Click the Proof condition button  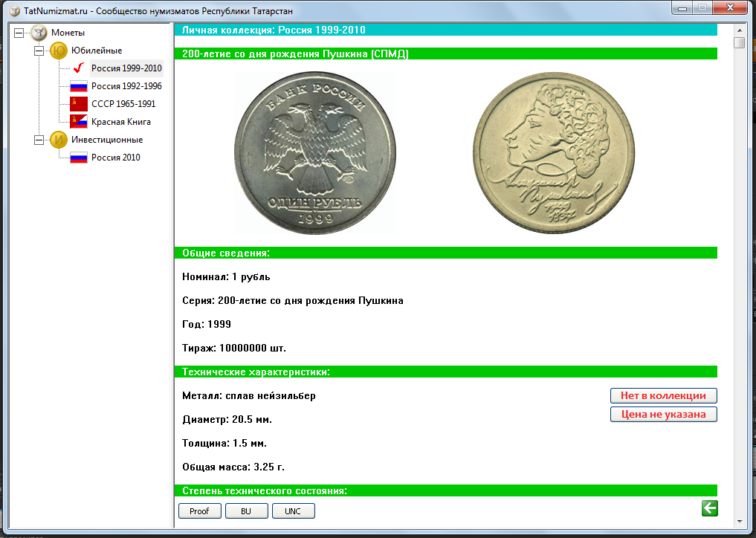point(200,511)
